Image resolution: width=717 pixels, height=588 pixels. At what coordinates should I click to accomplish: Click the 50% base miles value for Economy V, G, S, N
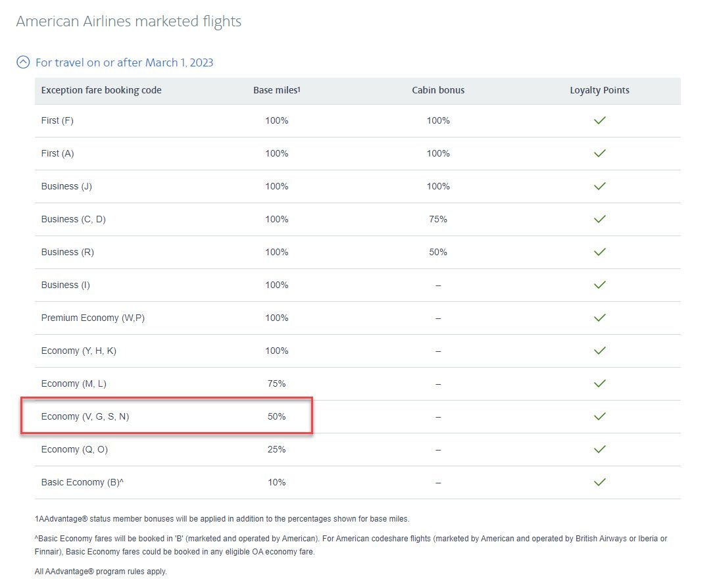(276, 416)
